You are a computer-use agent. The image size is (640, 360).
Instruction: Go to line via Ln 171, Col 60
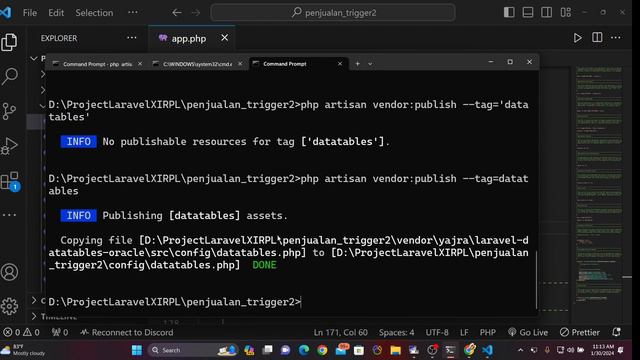tap(340, 332)
